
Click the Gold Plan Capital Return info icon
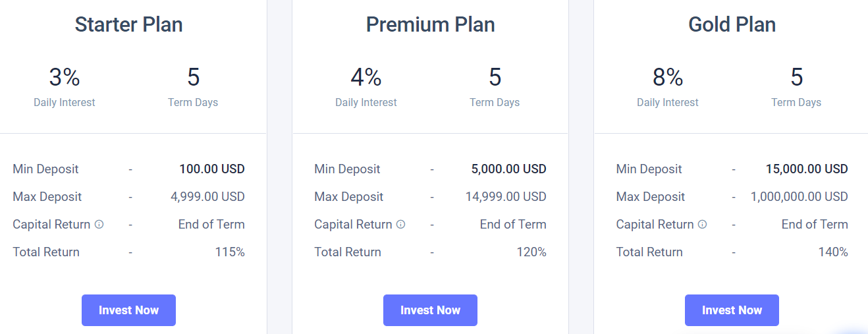[x=702, y=224]
